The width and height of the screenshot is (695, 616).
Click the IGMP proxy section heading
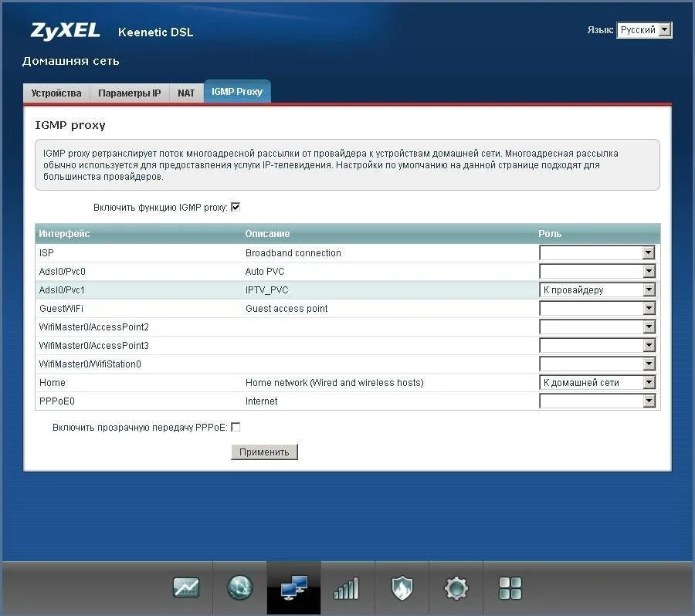70,125
